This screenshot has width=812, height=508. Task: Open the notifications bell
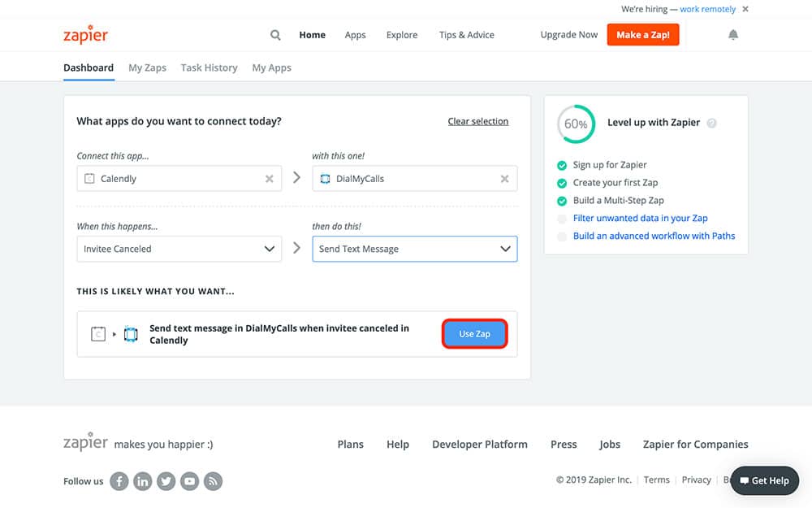(x=733, y=35)
